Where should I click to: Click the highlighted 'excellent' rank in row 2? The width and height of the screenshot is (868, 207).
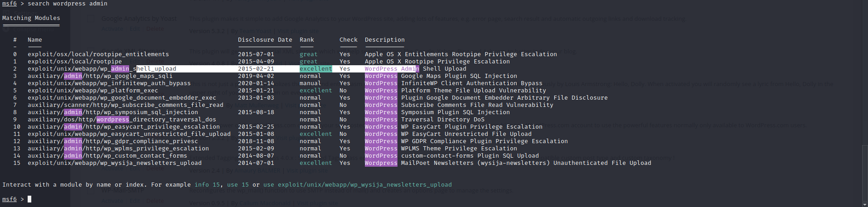tap(316, 69)
